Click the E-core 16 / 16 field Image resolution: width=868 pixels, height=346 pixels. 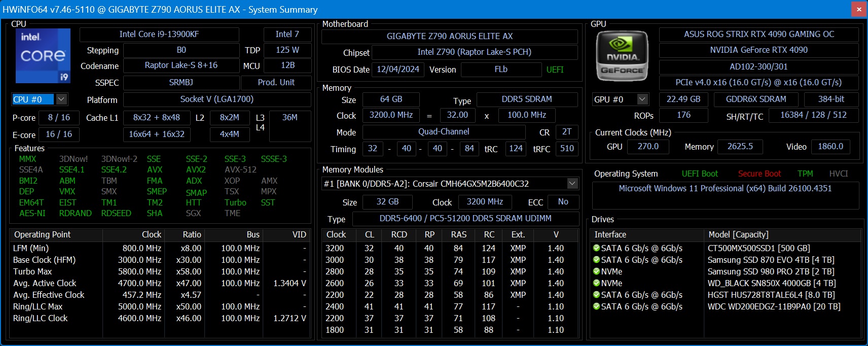(x=59, y=134)
